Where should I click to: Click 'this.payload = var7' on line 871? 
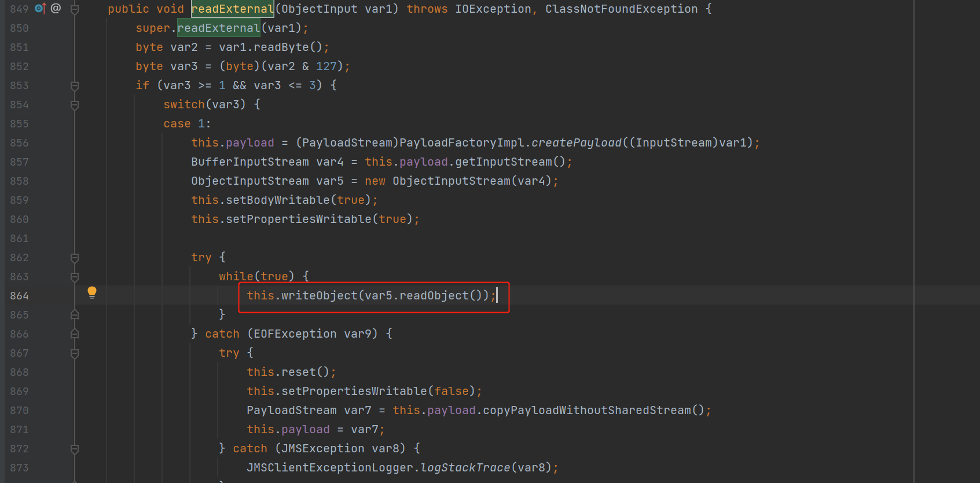coord(313,430)
